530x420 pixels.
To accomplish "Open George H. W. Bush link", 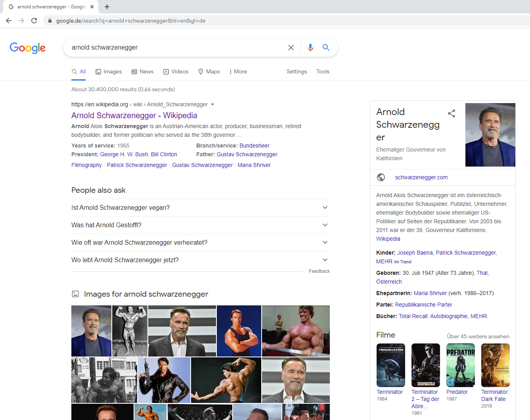I will pos(124,154).
